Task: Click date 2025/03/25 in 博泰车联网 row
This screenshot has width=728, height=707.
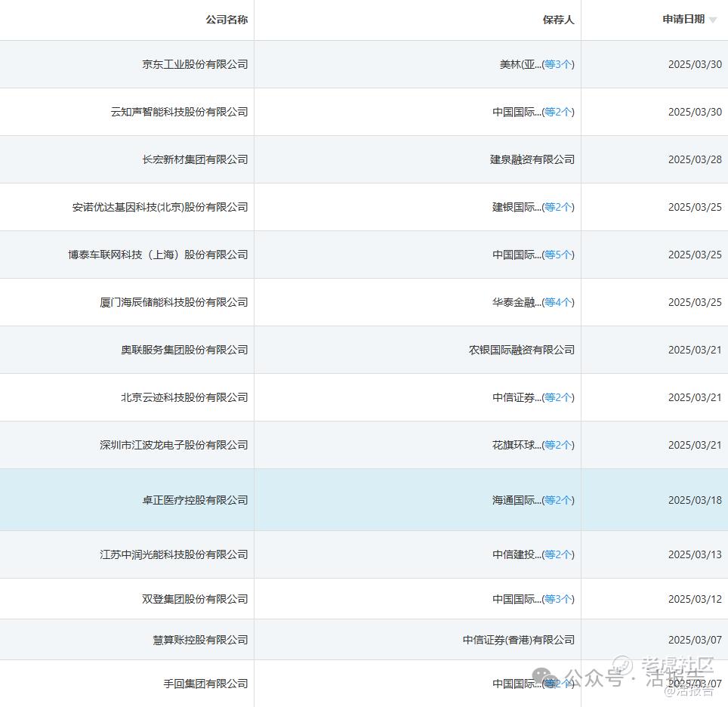Action: pyautogui.click(x=695, y=255)
